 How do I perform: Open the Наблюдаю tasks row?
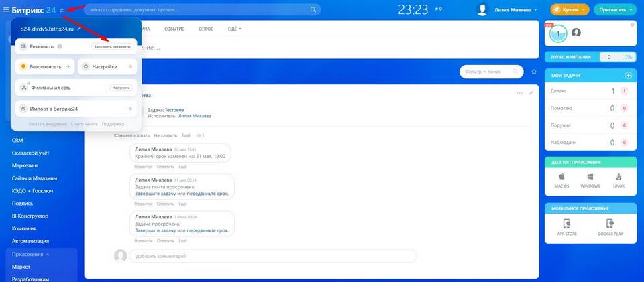click(x=590, y=143)
